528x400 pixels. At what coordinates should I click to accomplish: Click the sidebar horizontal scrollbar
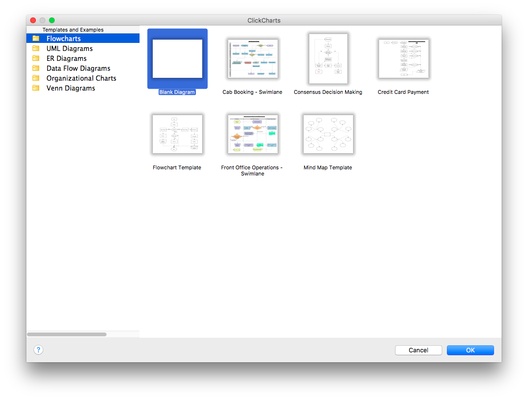click(x=67, y=334)
